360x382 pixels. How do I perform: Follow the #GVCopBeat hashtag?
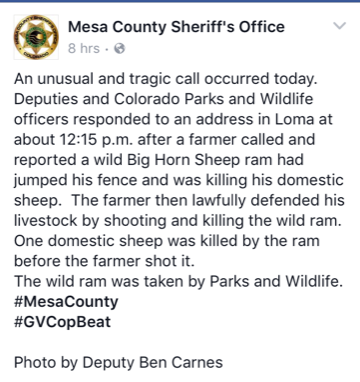62,322
